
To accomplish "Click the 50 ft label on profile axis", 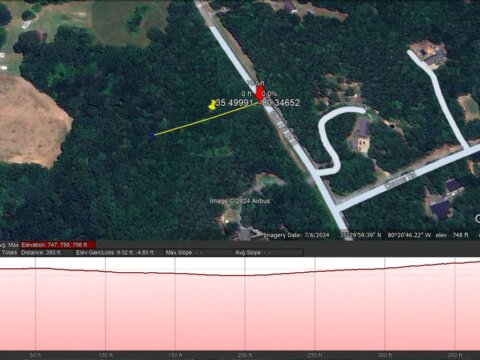I will (35, 355).
